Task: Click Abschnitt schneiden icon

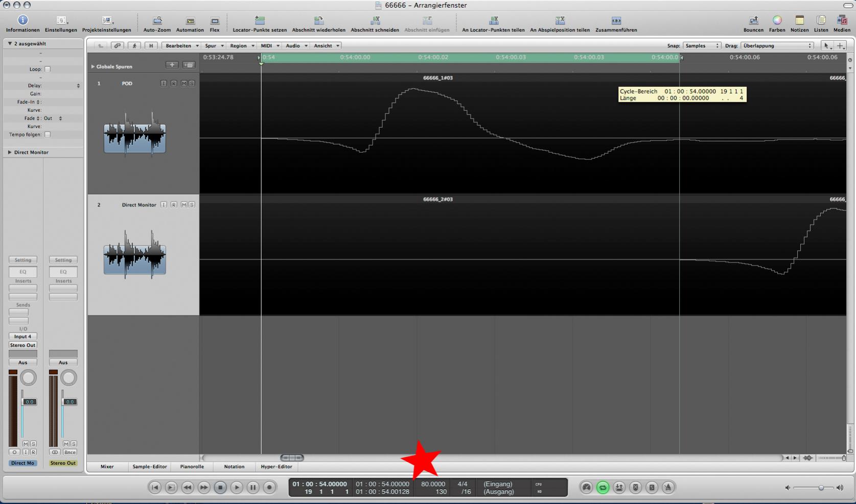Action: point(375,20)
